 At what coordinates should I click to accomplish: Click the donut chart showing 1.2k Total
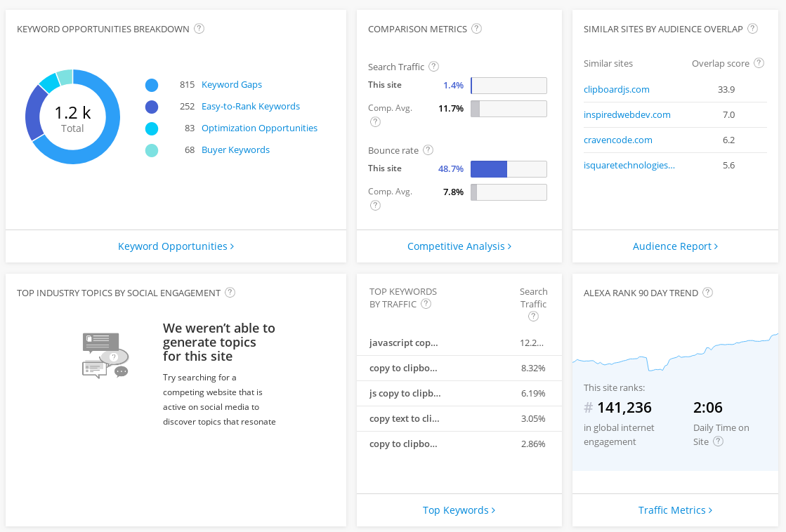[x=72, y=117]
